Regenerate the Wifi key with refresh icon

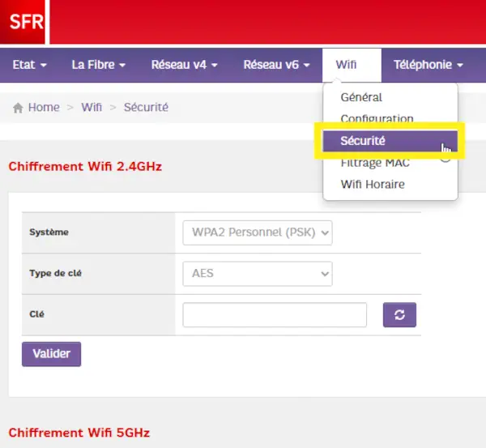[x=399, y=314]
